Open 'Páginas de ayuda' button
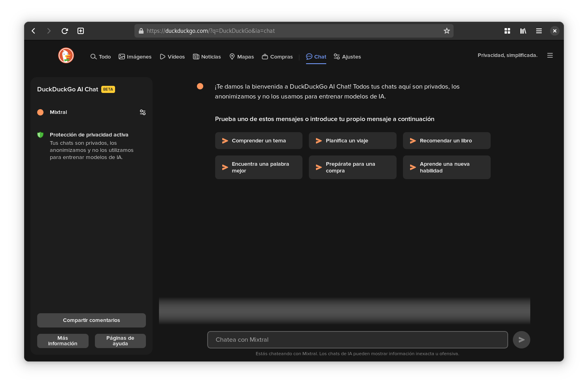Screen dimensions: 588x388 (120, 341)
